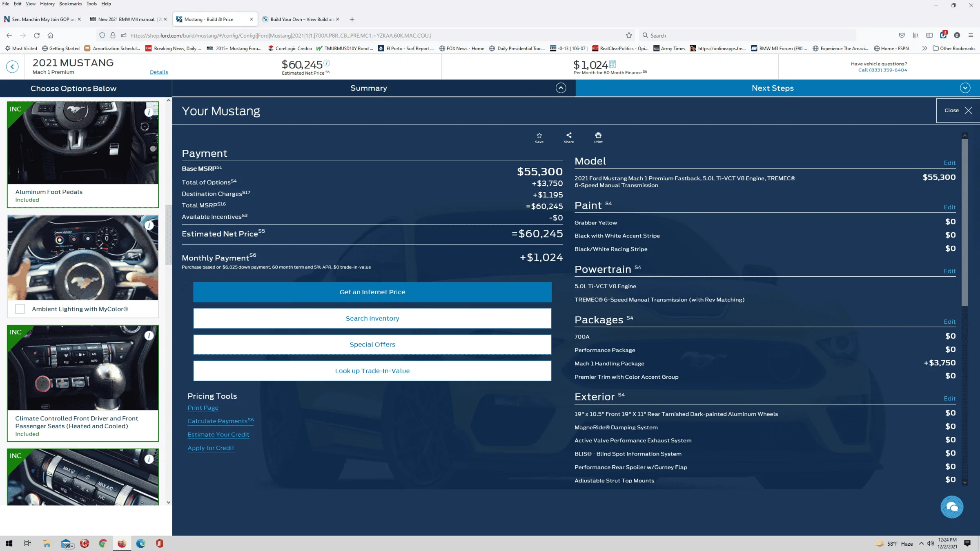
Task: Click the info icon next to $60,245 price
Action: coord(327,63)
